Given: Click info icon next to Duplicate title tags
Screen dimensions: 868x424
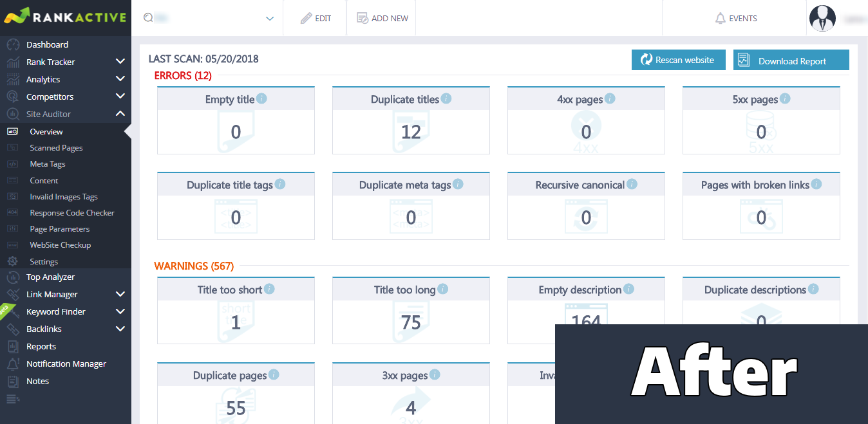Looking at the screenshot, I should click(280, 184).
